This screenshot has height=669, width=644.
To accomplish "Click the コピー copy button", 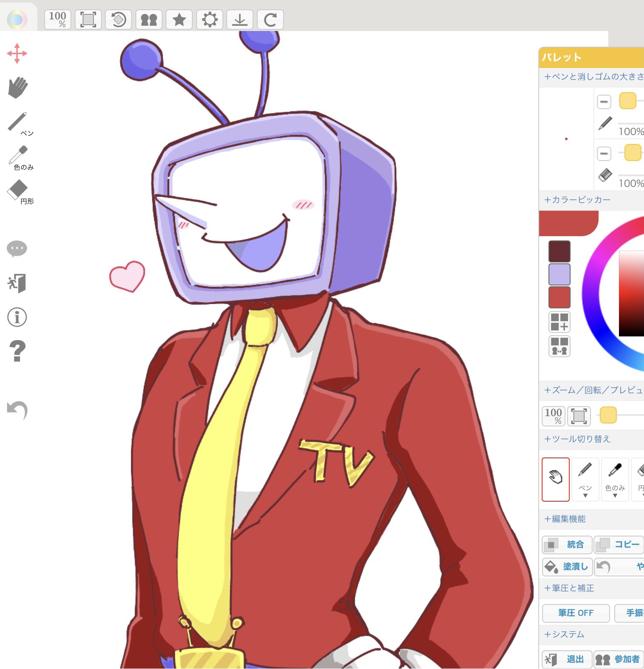I will pos(619,545).
